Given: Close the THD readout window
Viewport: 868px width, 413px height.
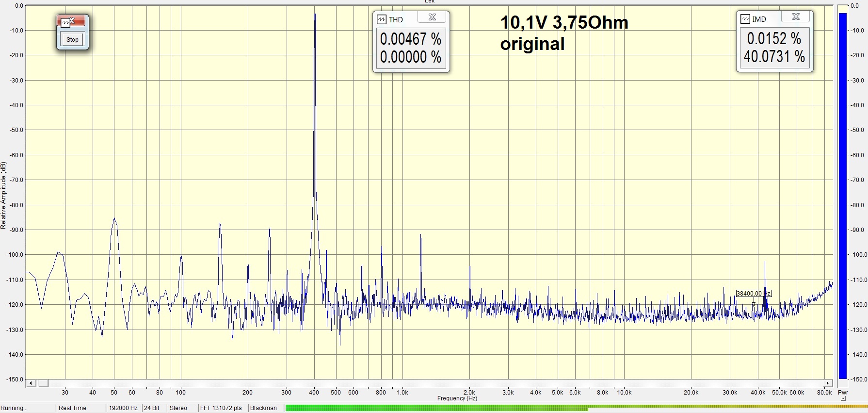Looking at the screenshot, I should (432, 17).
